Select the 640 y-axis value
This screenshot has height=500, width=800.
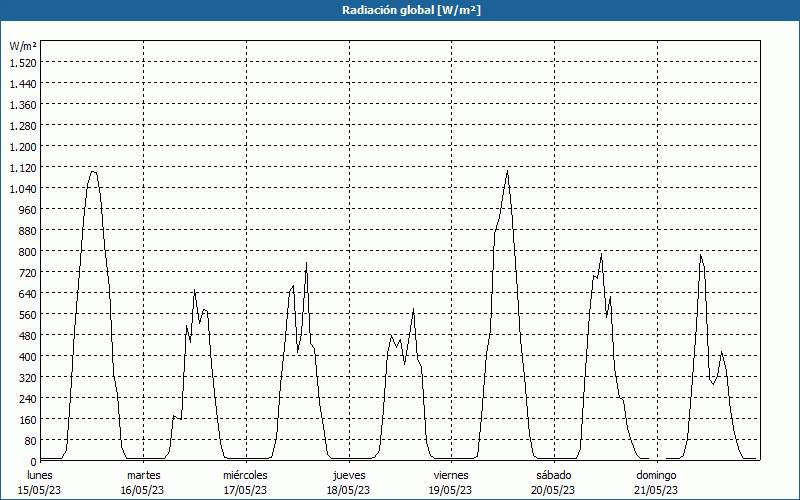pos(29,294)
